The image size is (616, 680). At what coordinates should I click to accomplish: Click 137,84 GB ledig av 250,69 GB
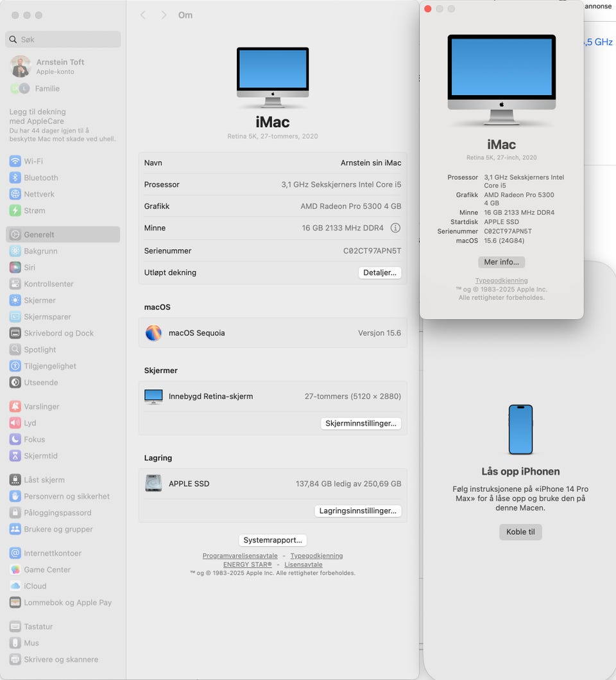tap(348, 484)
